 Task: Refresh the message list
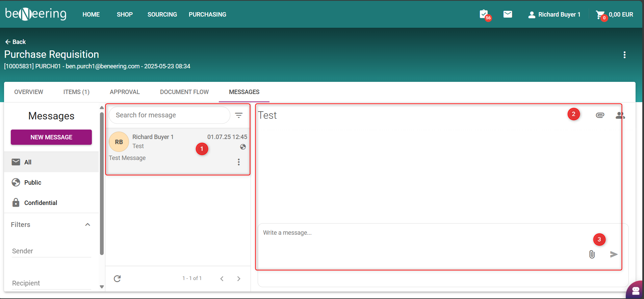[x=117, y=278]
